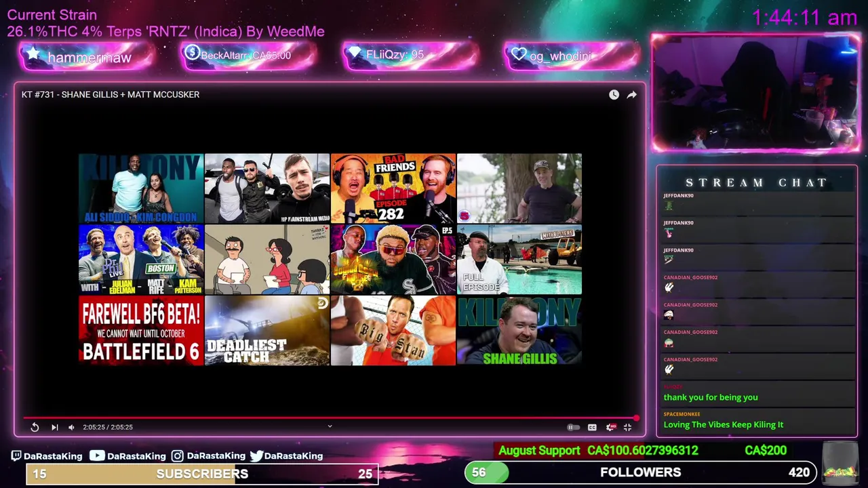Open the Big Stan video thumbnail
Screen dimensions: 868x488
tap(393, 331)
